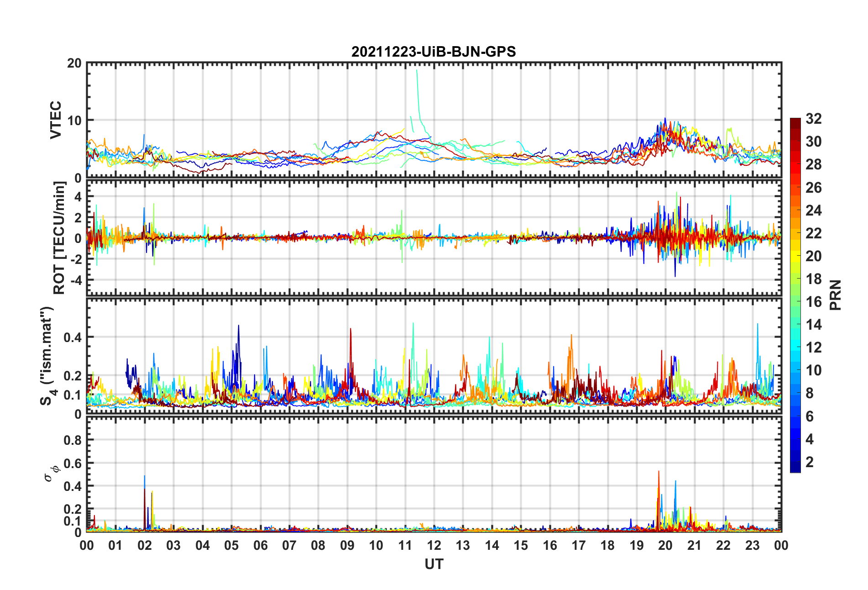
Task: Click the "PRN" colorbar label
Action: [836, 295]
